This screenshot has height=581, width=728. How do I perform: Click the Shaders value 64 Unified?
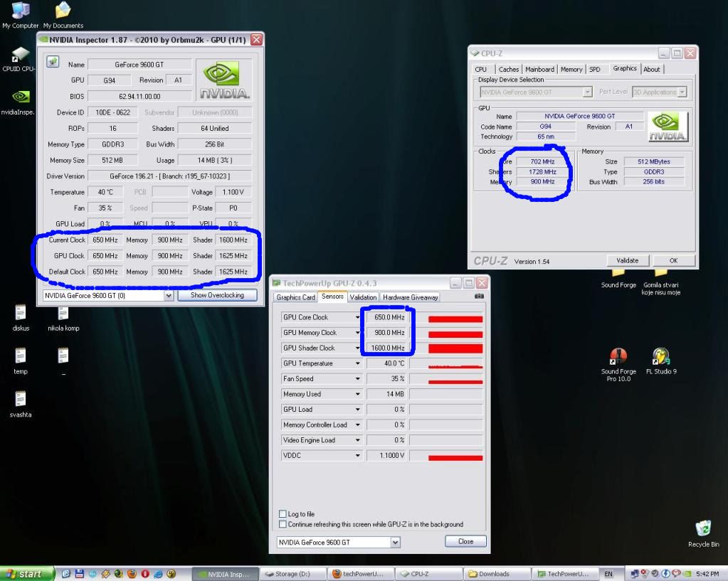[x=215, y=129]
